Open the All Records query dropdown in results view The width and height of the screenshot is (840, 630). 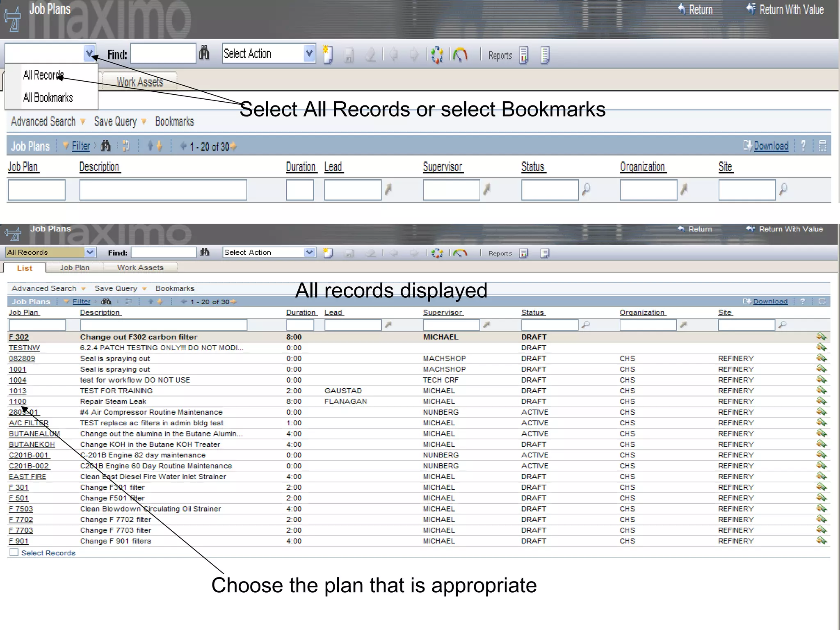tap(90, 252)
